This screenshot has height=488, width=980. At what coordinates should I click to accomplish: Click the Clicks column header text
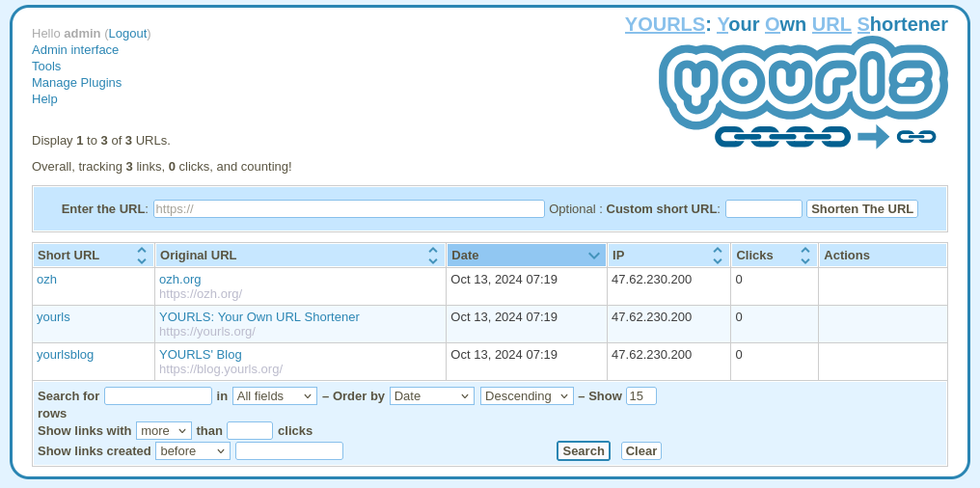(754, 256)
